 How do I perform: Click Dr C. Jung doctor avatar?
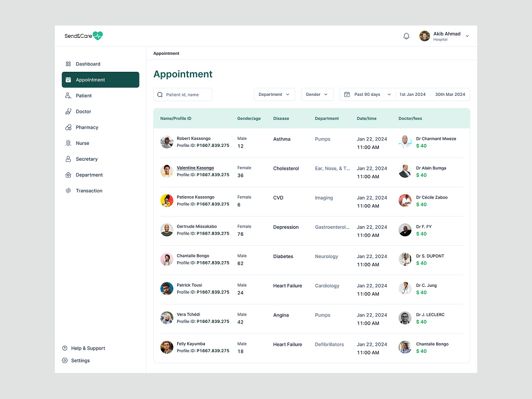[405, 288]
